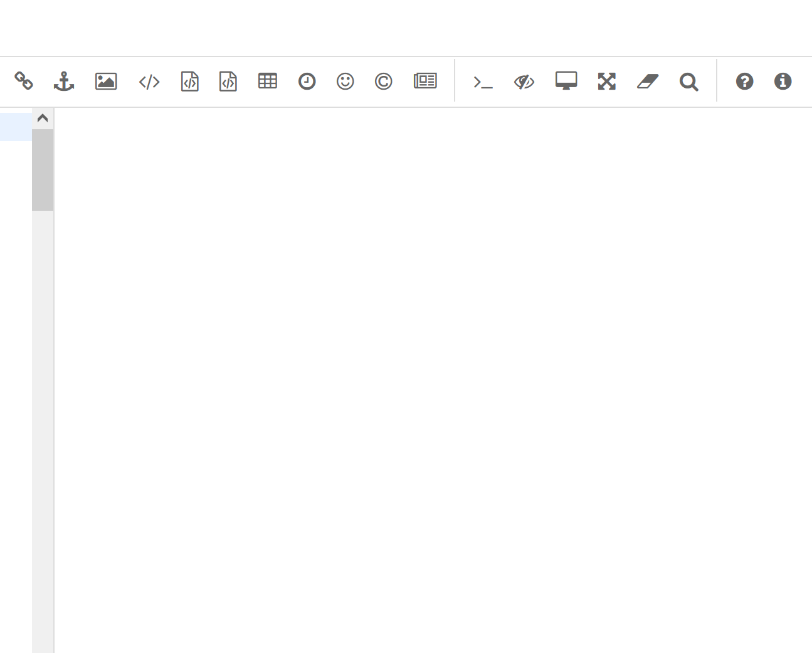Open HTML entities copyright symbol icon
Screen dimensions: 812x653
383,81
